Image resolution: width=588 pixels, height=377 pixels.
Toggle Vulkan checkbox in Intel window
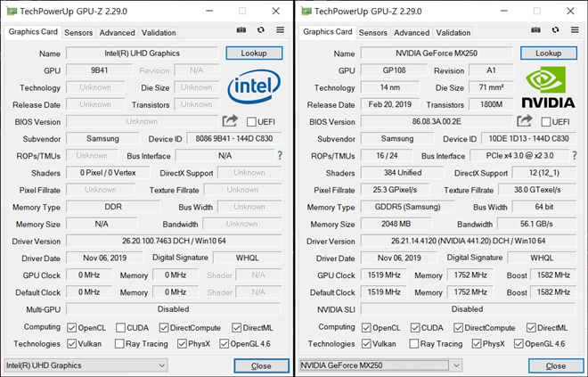pyautogui.click(x=71, y=344)
